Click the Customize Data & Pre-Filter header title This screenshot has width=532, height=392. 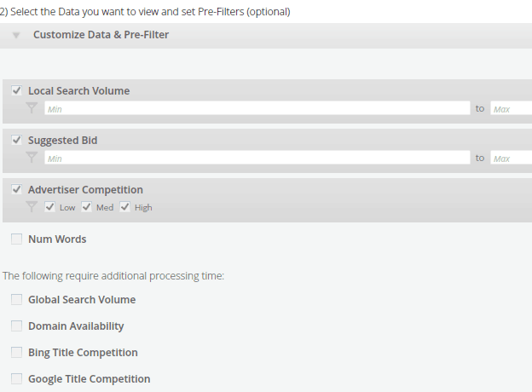pos(101,35)
